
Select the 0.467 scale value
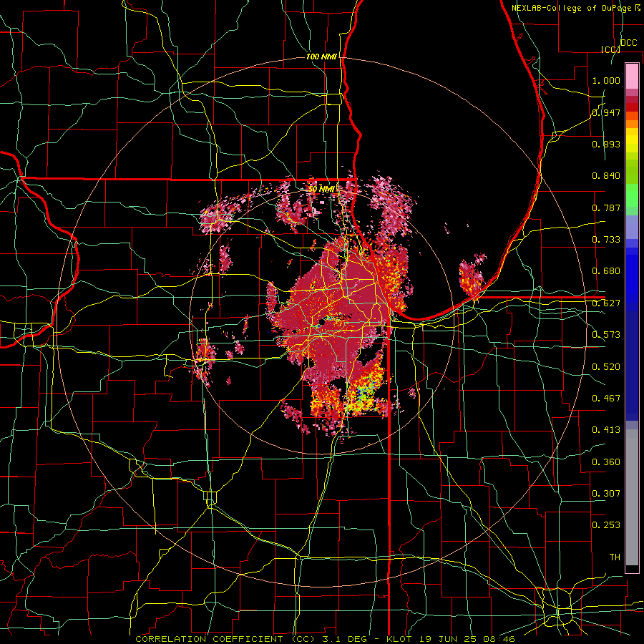tap(606, 399)
